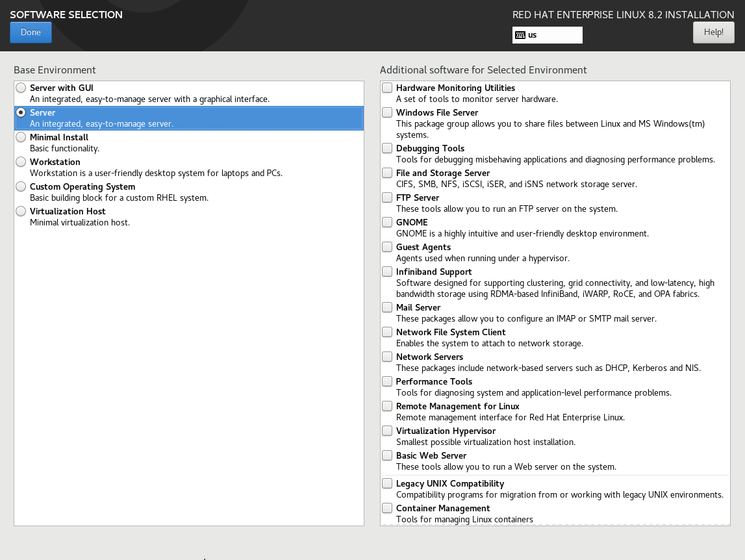745x560 pixels.
Task: Check the GNOME desktop checkbox
Action: point(387,222)
